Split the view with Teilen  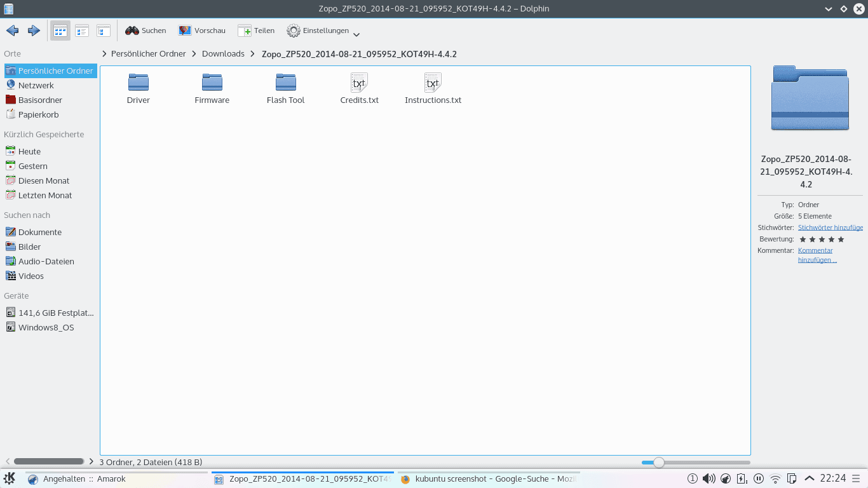click(x=256, y=30)
